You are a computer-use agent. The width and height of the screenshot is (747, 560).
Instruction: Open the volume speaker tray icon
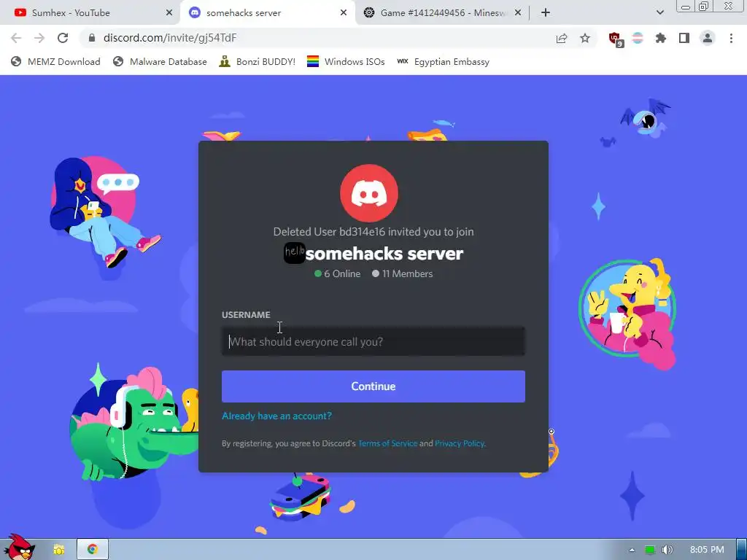click(x=667, y=550)
